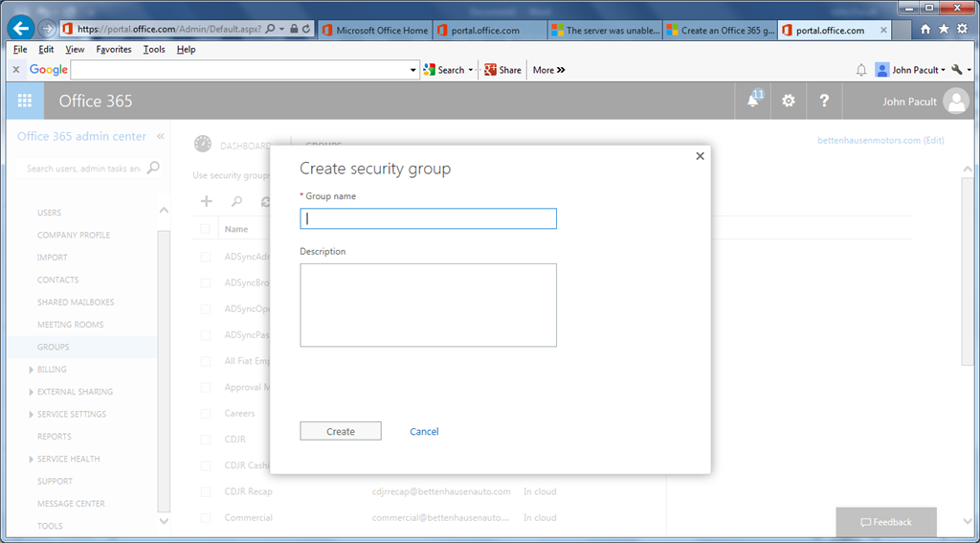Click Google toolbar notification bell
The width and height of the screenshot is (980, 543).
click(x=861, y=70)
